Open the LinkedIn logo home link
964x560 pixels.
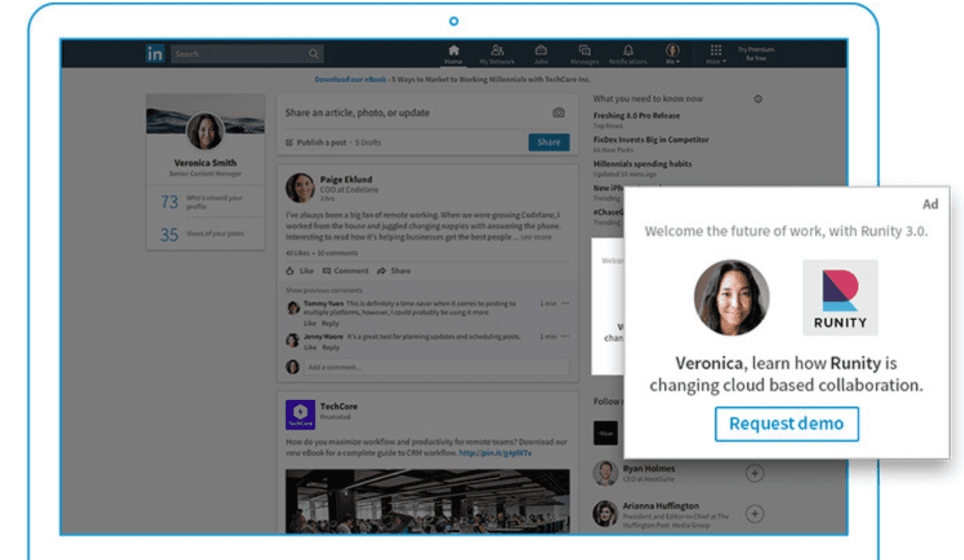coord(155,54)
